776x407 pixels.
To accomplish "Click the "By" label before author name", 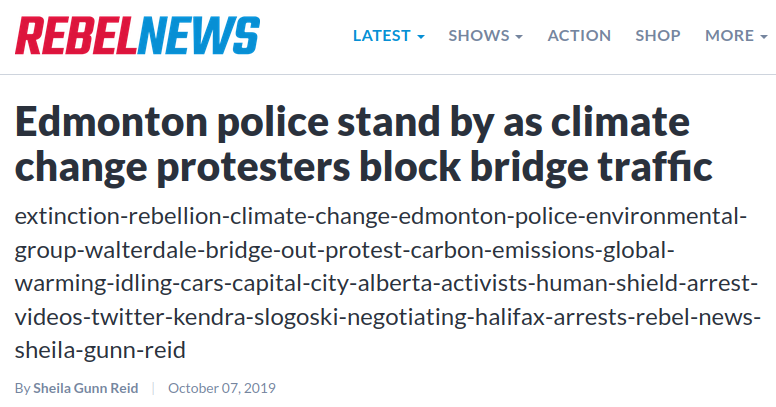I will [x=22, y=388].
